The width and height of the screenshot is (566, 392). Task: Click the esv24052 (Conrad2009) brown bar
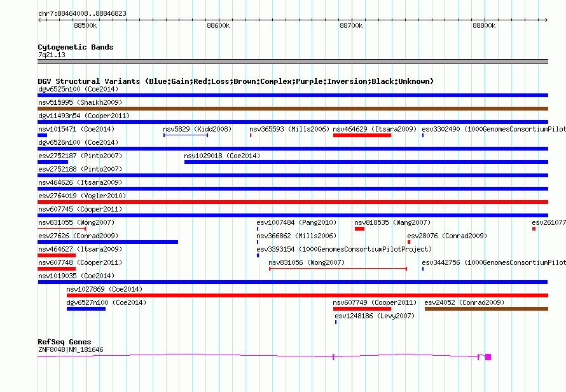pyautogui.click(x=487, y=309)
